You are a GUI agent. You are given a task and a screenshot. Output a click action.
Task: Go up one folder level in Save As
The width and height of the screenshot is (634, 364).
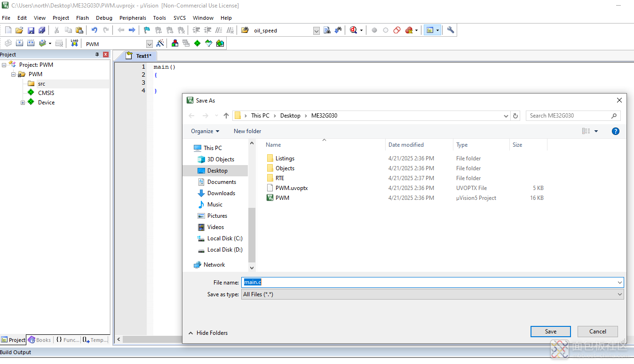pos(226,116)
